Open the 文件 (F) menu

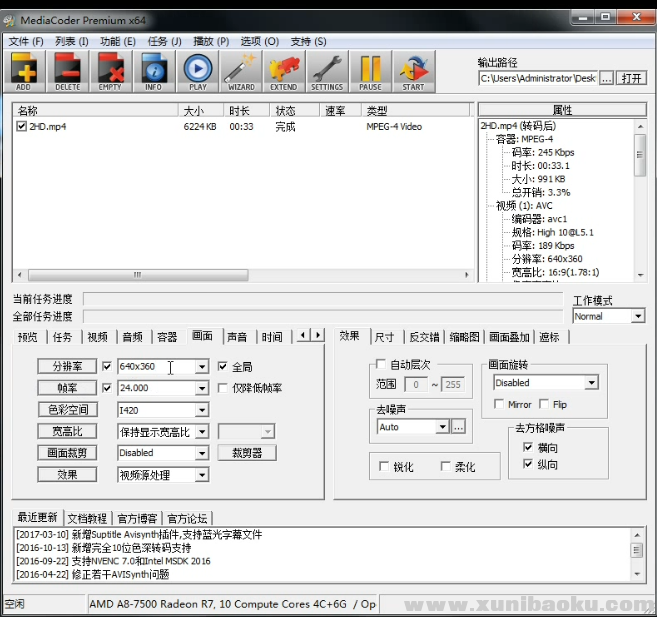26,41
